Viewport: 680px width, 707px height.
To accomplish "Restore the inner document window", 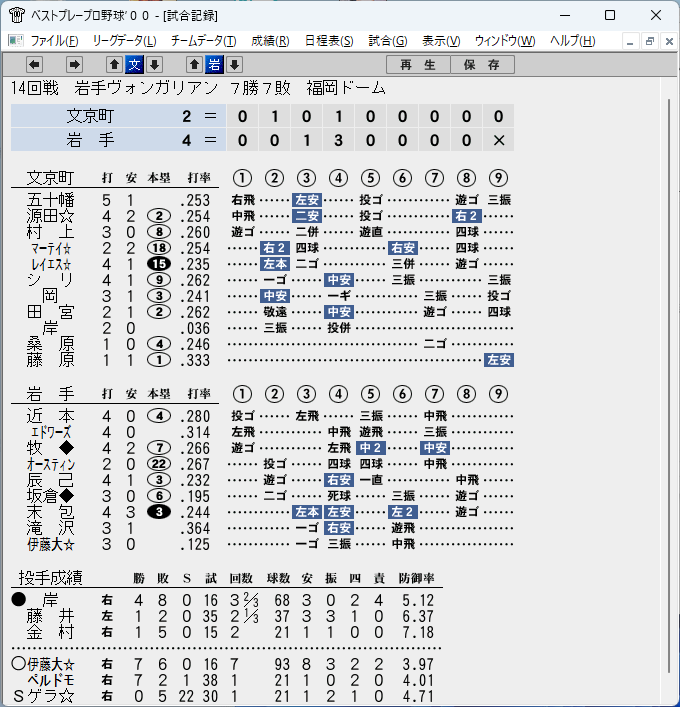I will pyautogui.click(x=650, y=41).
